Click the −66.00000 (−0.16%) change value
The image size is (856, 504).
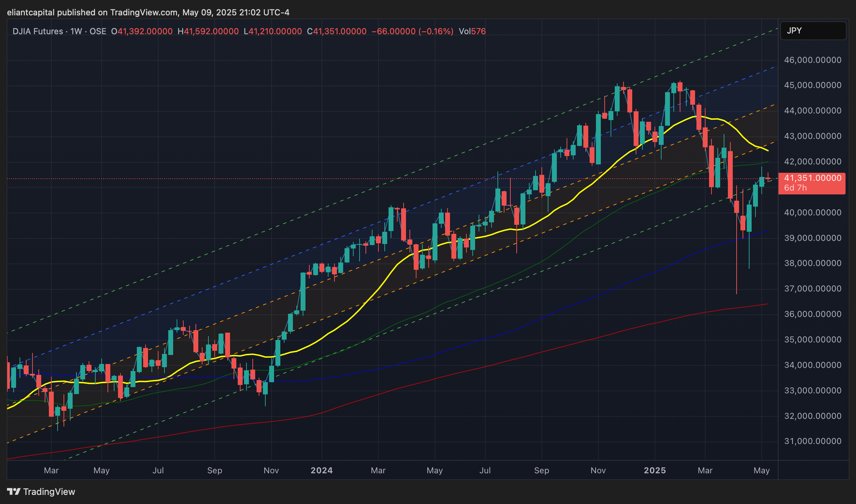coord(412,31)
